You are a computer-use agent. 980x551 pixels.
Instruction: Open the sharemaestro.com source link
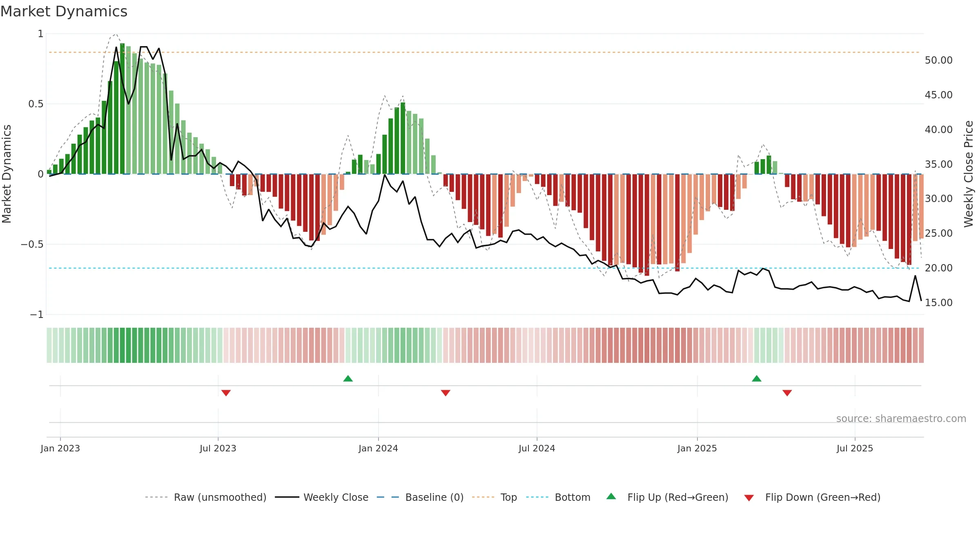[x=901, y=418]
